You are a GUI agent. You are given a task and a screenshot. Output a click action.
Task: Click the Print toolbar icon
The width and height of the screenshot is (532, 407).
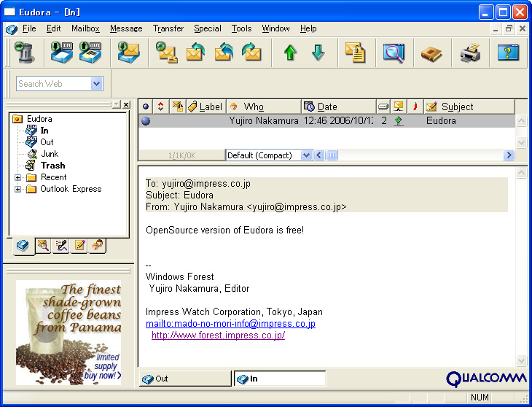pos(470,53)
